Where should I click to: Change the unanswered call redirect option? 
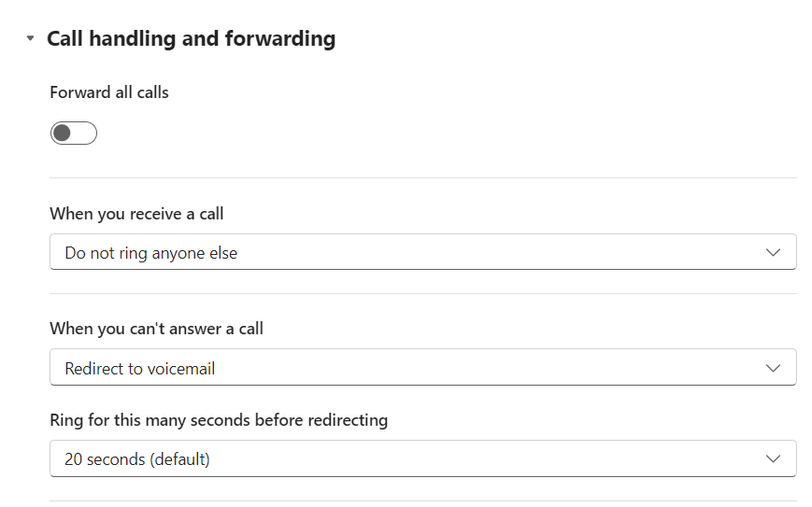point(422,368)
